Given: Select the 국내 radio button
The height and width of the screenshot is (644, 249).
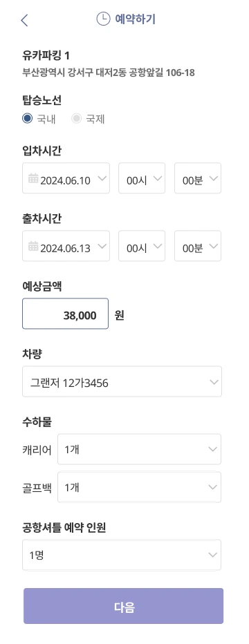Looking at the screenshot, I should point(27,119).
